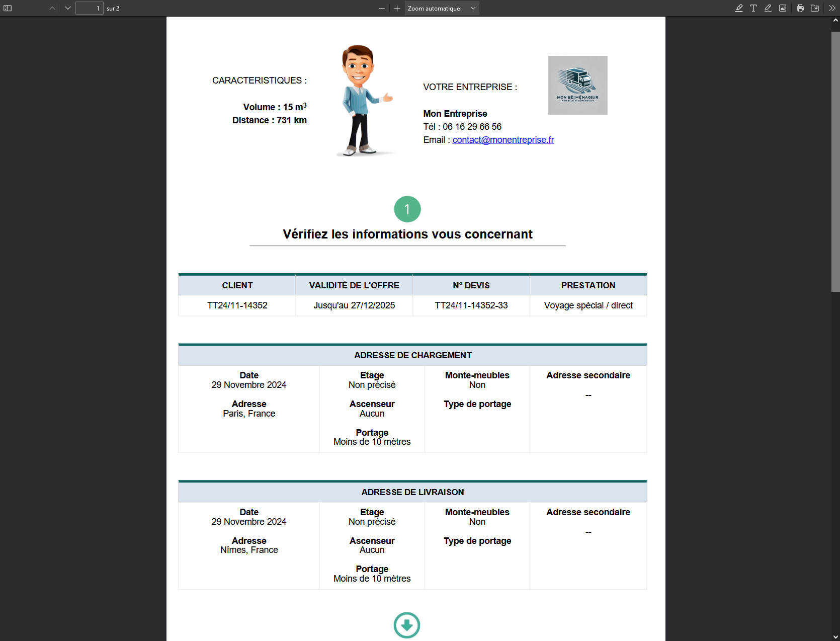Open the contact@monentreprise.fr email link
The image size is (840, 641).
pyautogui.click(x=503, y=140)
